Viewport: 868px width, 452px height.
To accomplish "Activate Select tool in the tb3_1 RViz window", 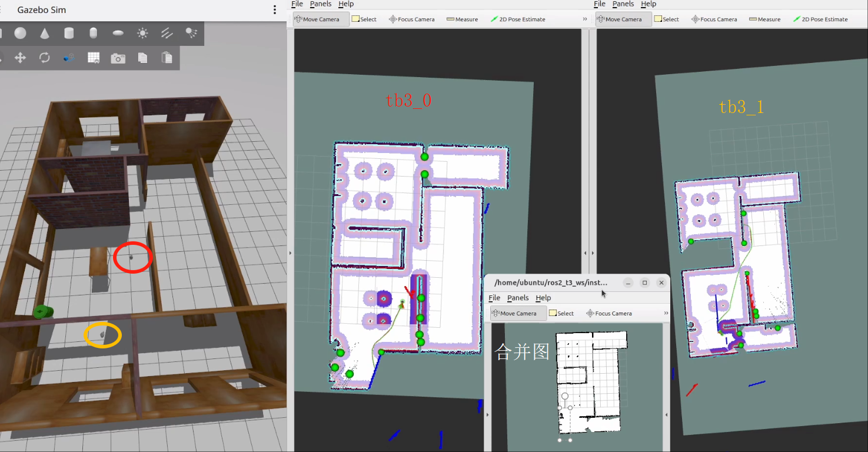I will 667,19.
